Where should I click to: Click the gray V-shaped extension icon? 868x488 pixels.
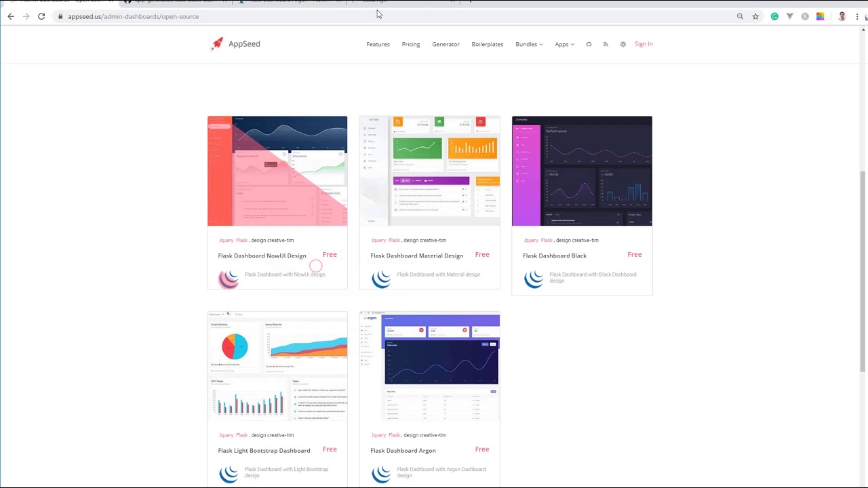[789, 16]
